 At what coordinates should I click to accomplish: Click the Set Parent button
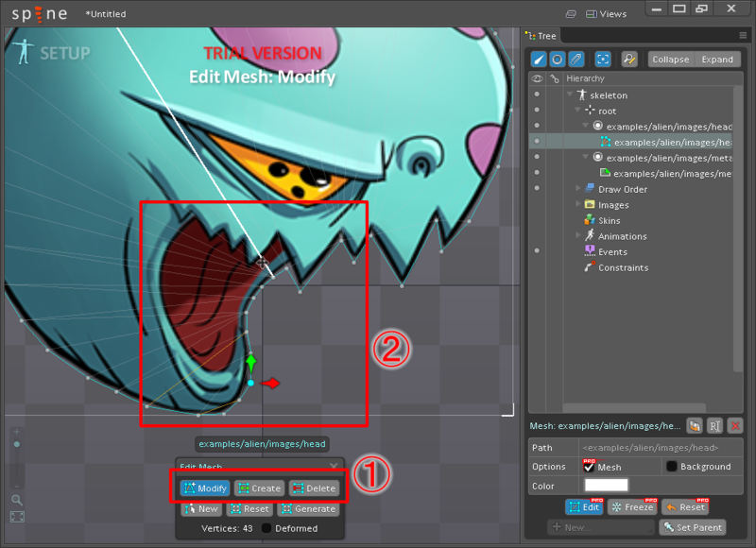point(693,527)
